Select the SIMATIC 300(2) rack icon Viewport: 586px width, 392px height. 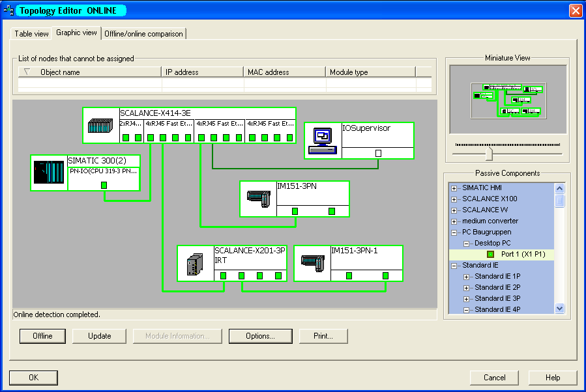[x=48, y=173]
